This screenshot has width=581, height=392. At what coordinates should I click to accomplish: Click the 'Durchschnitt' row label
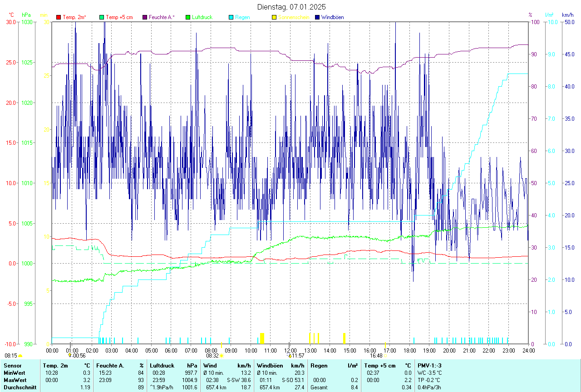click(x=19, y=387)
